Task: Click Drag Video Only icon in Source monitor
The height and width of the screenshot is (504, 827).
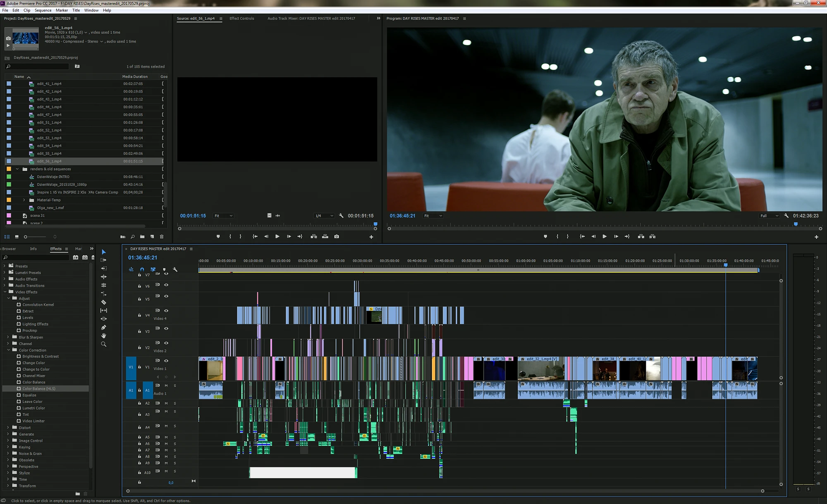Action: (269, 215)
